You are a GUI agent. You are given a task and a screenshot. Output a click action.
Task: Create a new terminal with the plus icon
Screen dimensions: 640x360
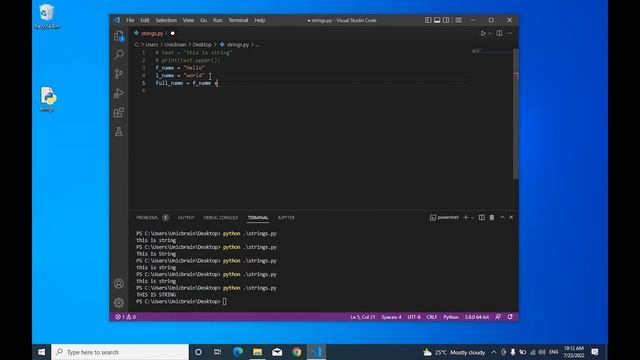[465, 218]
